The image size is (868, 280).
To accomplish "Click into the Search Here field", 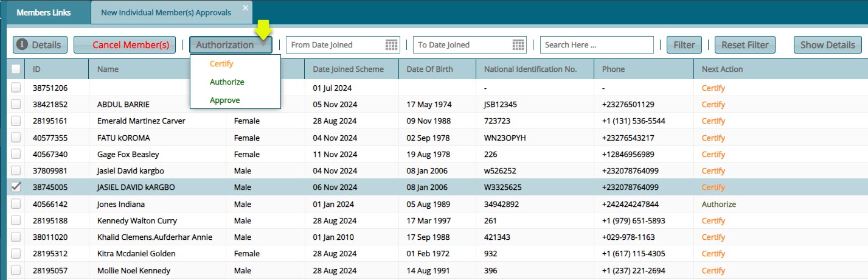I will 596,44.
